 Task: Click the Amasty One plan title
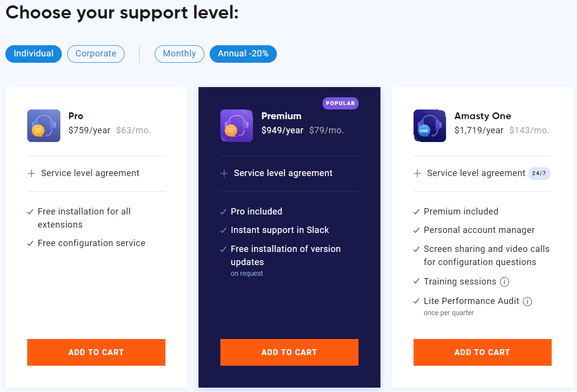click(483, 116)
